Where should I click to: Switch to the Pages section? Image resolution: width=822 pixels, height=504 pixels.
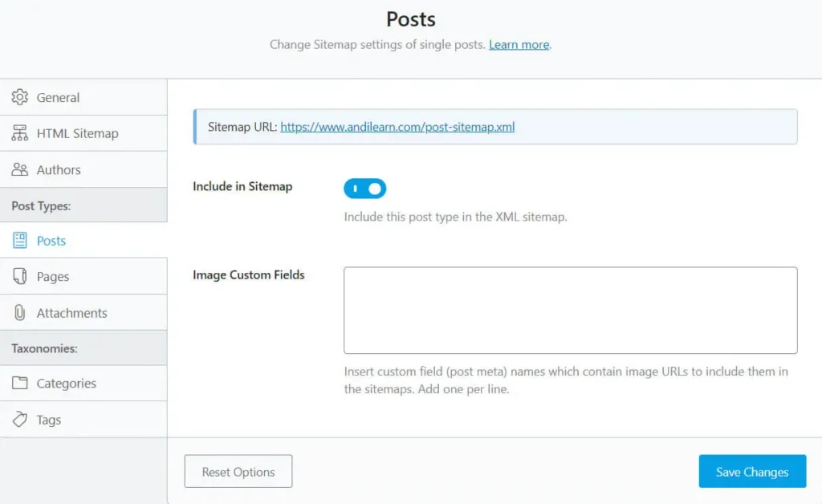point(53,276)
